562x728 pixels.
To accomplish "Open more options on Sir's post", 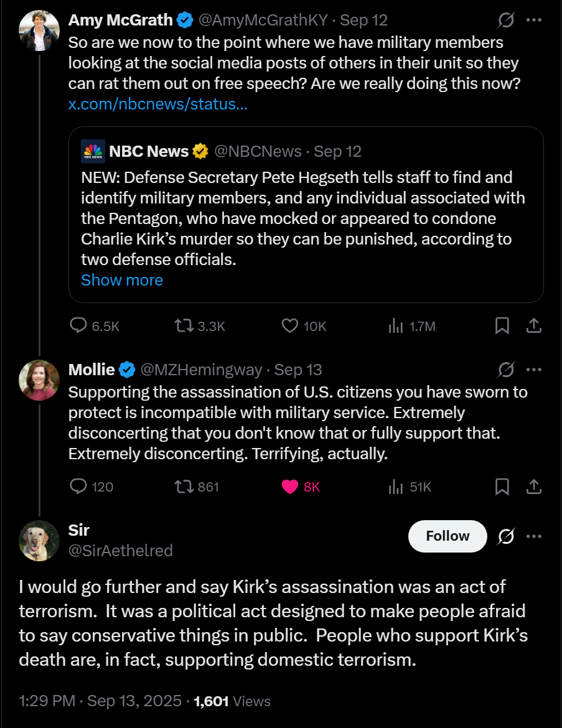I will 534,536.
